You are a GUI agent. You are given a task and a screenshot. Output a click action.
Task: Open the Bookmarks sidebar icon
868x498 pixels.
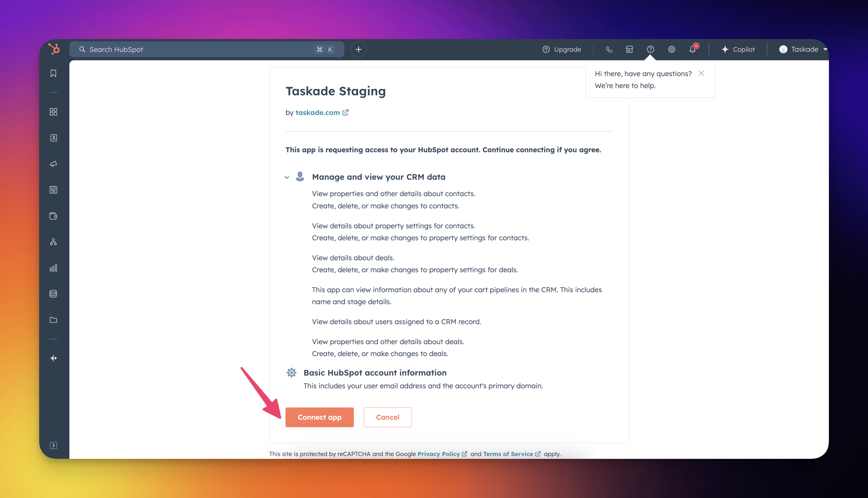coord(53,73)
